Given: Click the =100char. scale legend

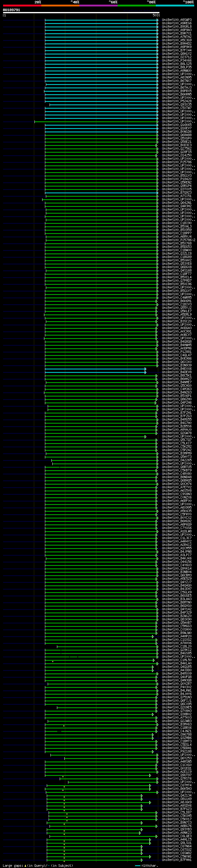Looking at the screenshot, I should [x=147, y=865].
